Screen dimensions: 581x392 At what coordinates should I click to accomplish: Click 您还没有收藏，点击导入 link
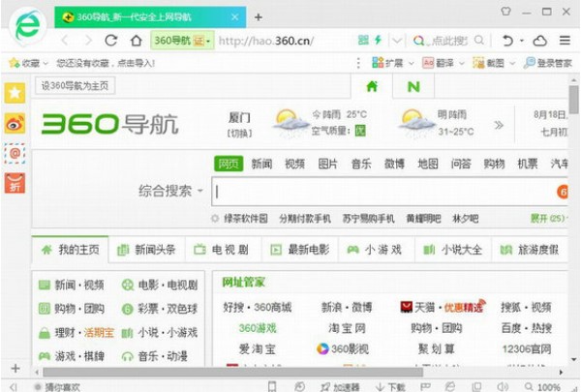pos(106,63)
